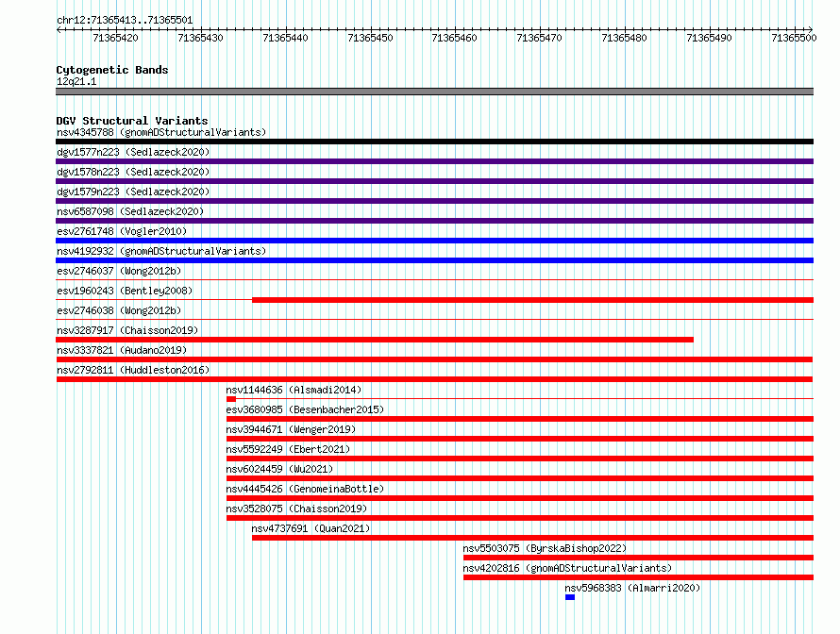Click the Cytogenetic Bands track title
The height and width of the screenshot is (634, 840).
(112, 70)
